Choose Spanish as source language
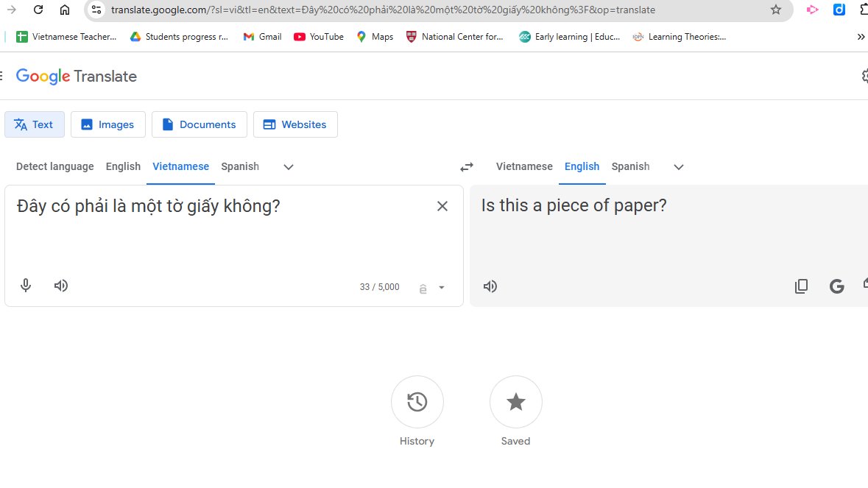Screen dimensions: 868x488 point(240,166)
